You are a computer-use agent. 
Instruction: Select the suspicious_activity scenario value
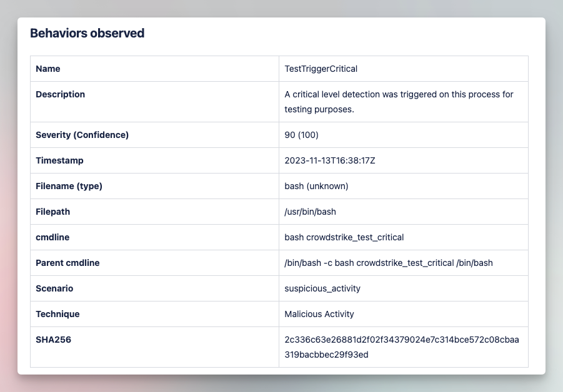pos(322,289)
